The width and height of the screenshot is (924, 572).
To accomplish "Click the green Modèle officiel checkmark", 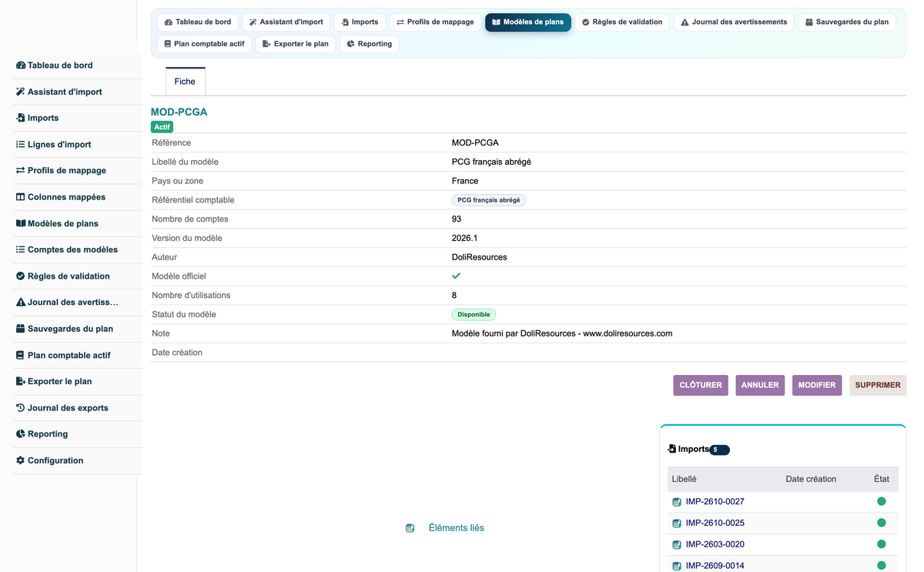I will [x=456, y=276].
